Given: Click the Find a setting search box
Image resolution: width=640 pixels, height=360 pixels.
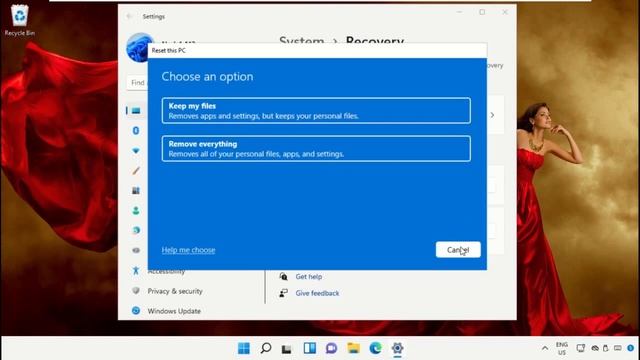Looking at the screenshot, I should tap(138, 82).
